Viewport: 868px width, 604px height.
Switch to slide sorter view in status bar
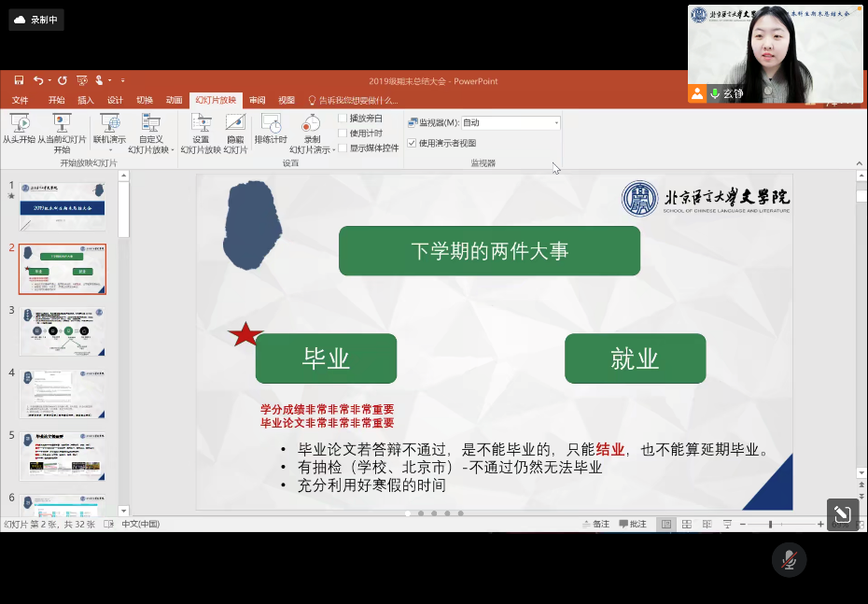click(687, 525)
